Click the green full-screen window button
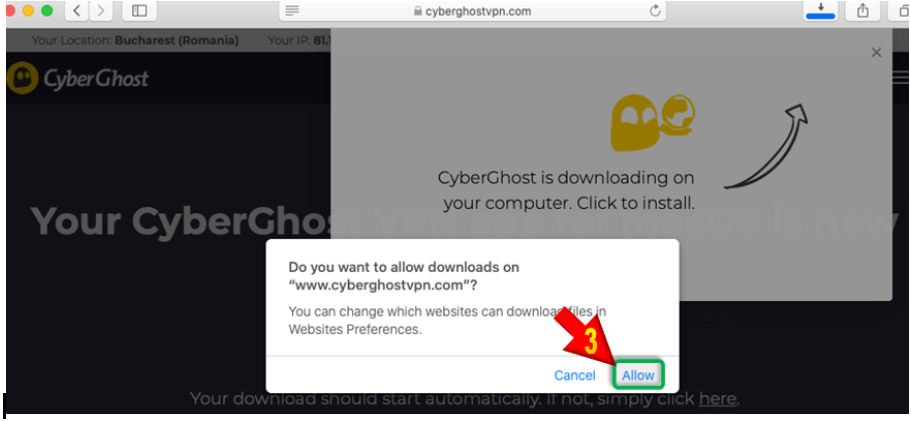 coord(47,10)
